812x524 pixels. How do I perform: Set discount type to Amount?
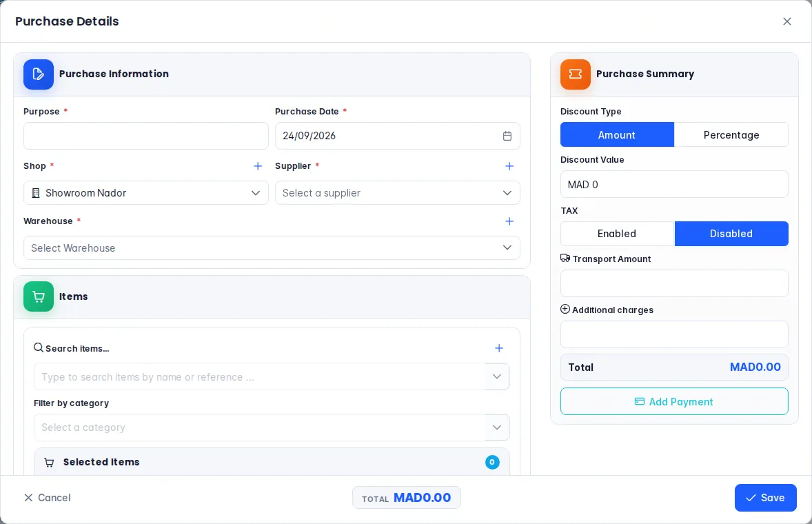pos(617,134)
